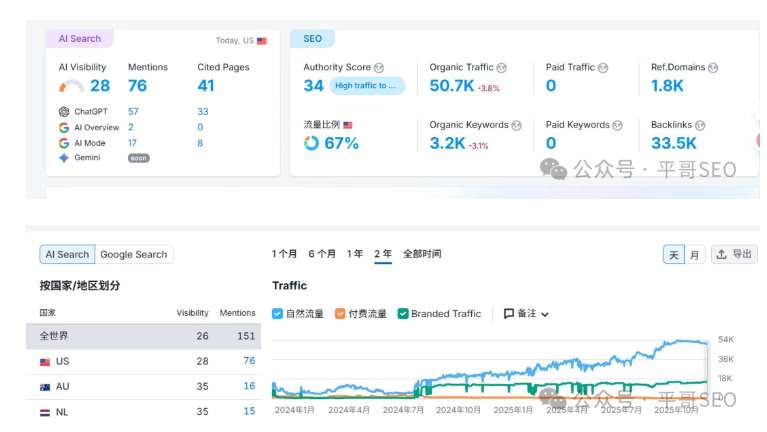
Task: Click the donut chart icon showing 67%
Action: point(312,144)
